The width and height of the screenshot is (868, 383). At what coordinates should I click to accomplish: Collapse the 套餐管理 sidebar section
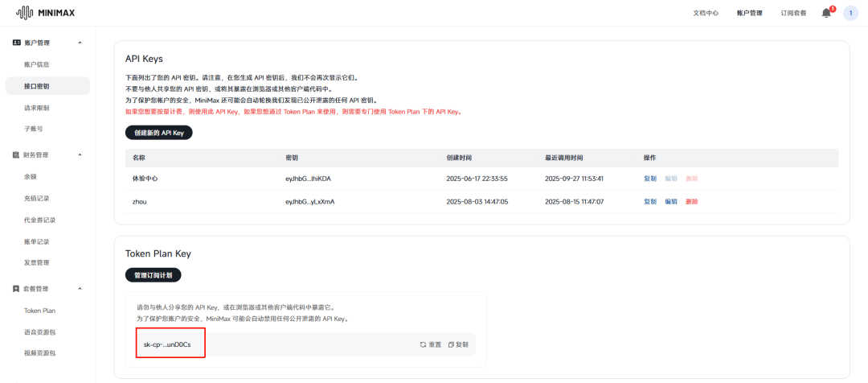[x=80, y=289]
